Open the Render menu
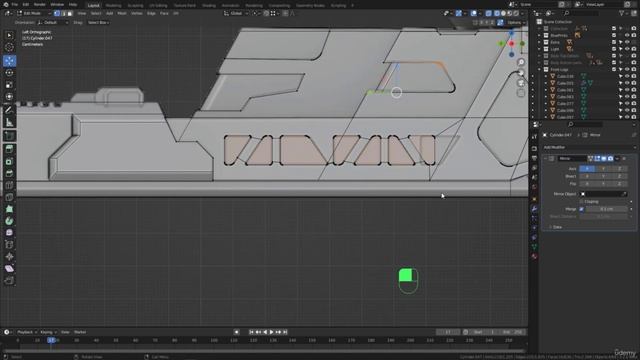Screen dimensions: 640x360 tap(40, 4)
